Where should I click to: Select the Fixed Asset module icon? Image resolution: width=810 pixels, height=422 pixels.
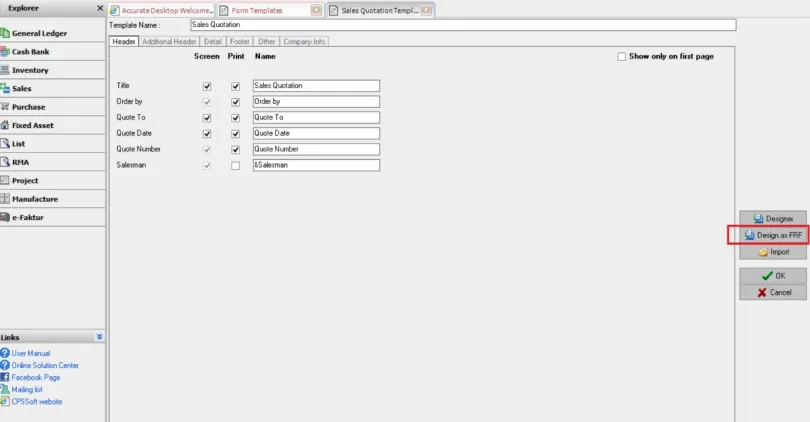(x=5, y=125)
